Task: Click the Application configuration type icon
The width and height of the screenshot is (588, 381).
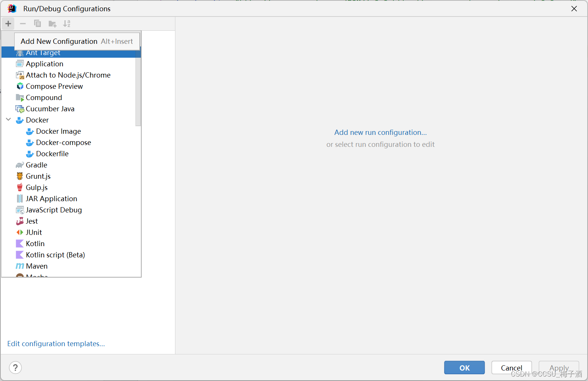Action: [x=20, y=64]
